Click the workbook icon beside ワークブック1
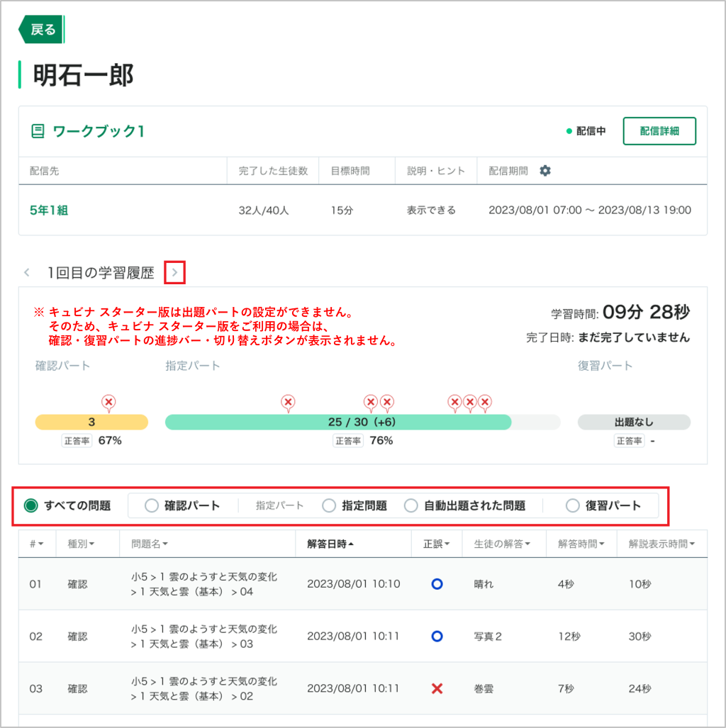Screen dimensions: 726x728 pyautogui.click(x=38, y=131)
